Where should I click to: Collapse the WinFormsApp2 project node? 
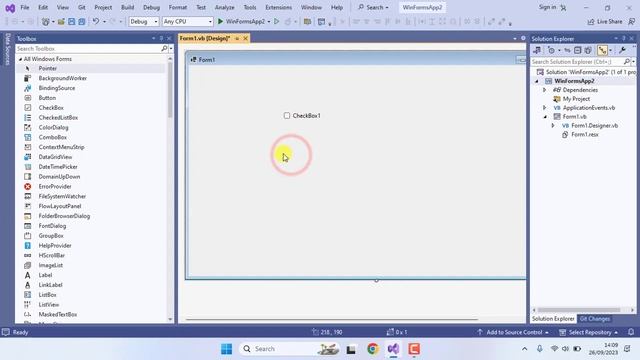[537, 81]
